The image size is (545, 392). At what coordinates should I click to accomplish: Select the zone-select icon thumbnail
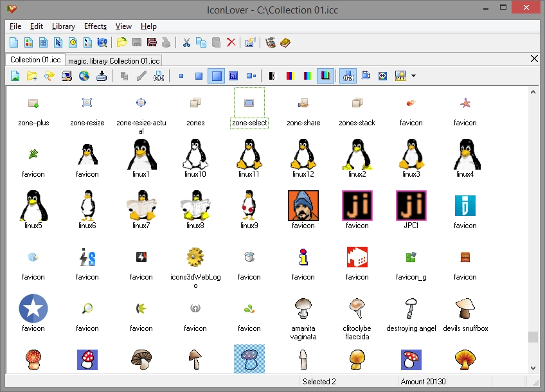coord(249,103)
